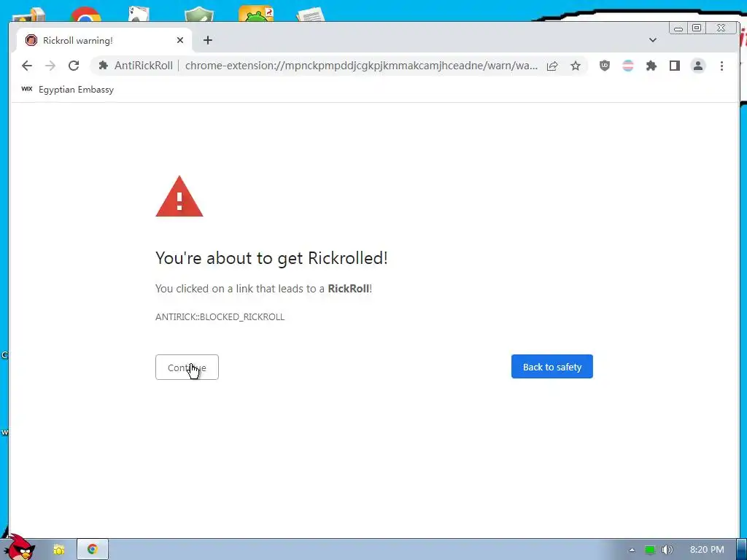Image resolution: width=747 pixels, height=560 pixels.
Task: Open the Extensions puzzle menu in toolbar
Action: tap(651, 66)
